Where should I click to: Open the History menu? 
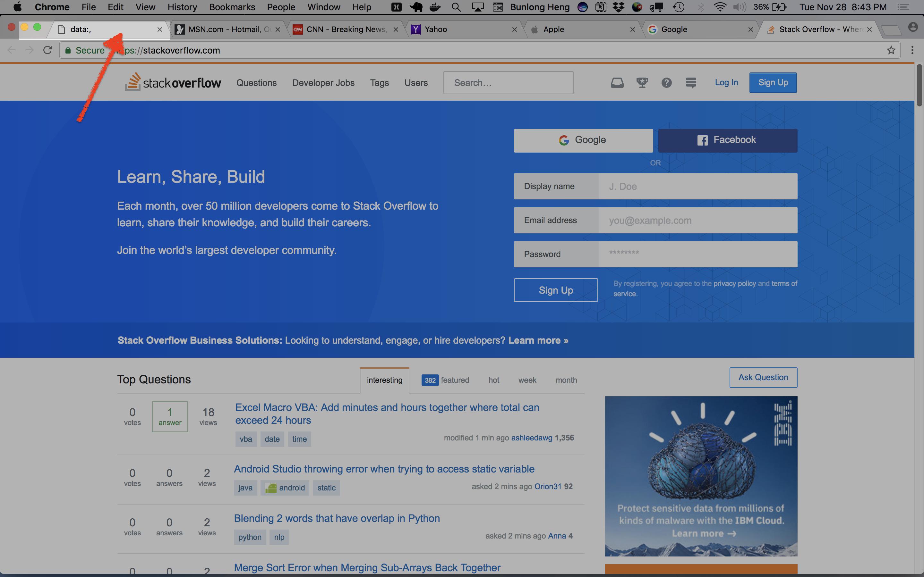point(182,7)
